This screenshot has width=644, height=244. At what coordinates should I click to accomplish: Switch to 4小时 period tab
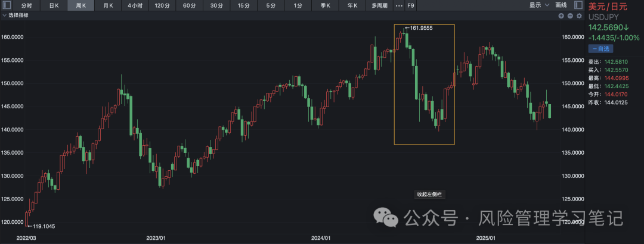point(135,6)
